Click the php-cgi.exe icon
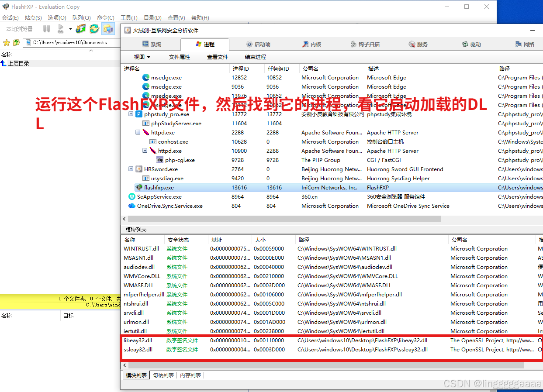The width and height of the screenshot is (543, 392). (160, 160)
